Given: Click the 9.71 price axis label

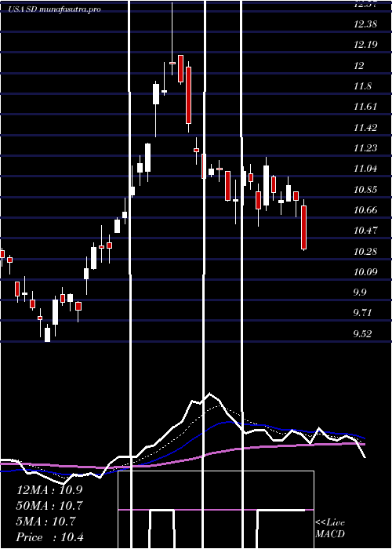Looking at the screenshot, I should pos(362,313).
